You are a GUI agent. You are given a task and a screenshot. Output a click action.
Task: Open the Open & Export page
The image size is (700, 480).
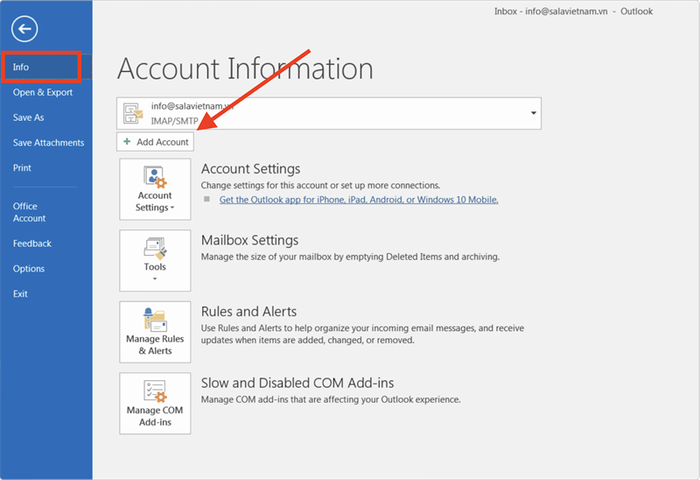tap(43, 92)
